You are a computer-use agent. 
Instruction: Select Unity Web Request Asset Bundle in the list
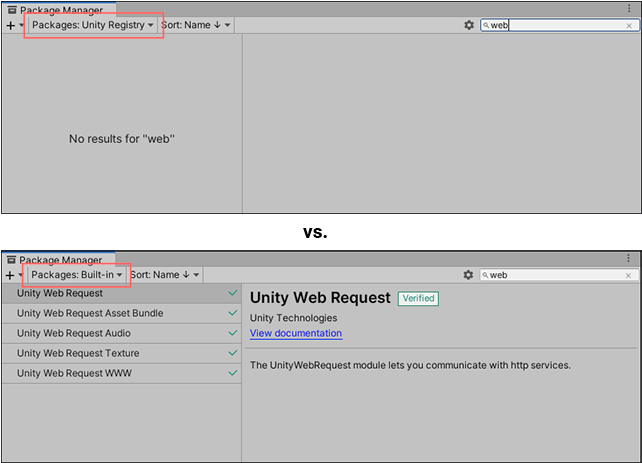coord(90,313)
